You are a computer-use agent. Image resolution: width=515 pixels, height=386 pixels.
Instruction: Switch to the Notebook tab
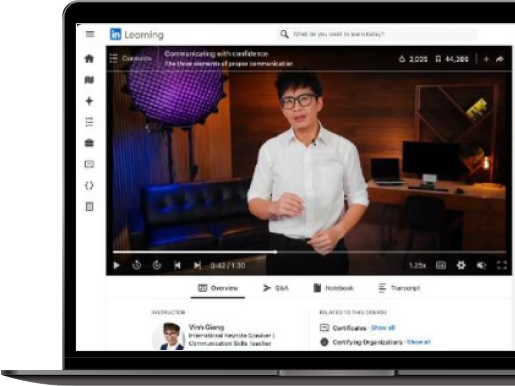pyautogui.click(x=333, y=288)
